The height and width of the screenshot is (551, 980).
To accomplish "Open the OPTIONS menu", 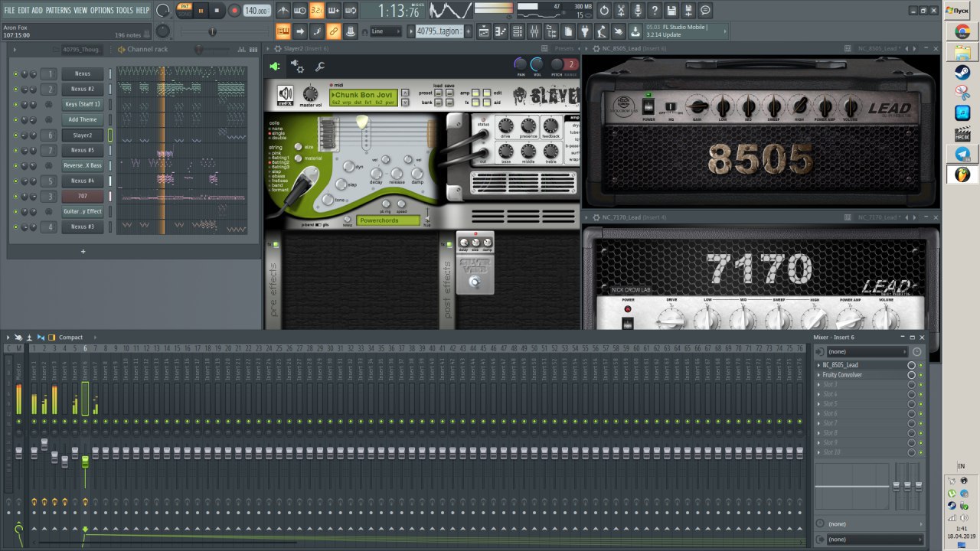I will [x=102, y=10].
